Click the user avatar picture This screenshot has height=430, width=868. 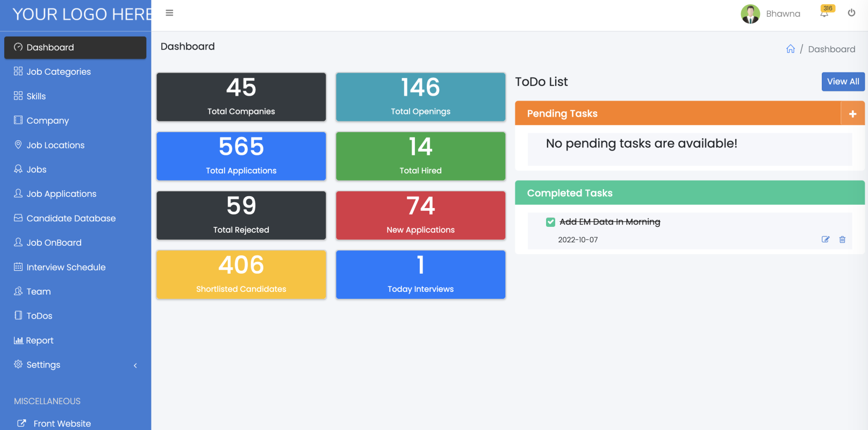pyautogui.click(x=750, y=14)
